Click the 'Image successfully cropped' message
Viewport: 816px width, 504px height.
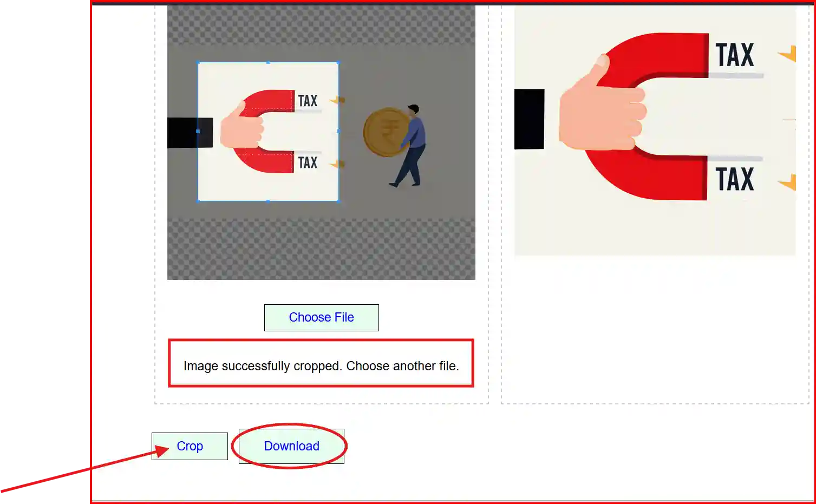[x=321, y=366]
